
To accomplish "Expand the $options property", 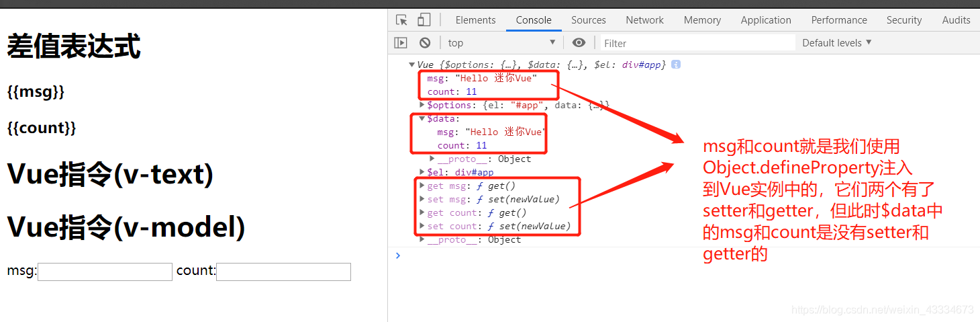I will click(422, 105).
